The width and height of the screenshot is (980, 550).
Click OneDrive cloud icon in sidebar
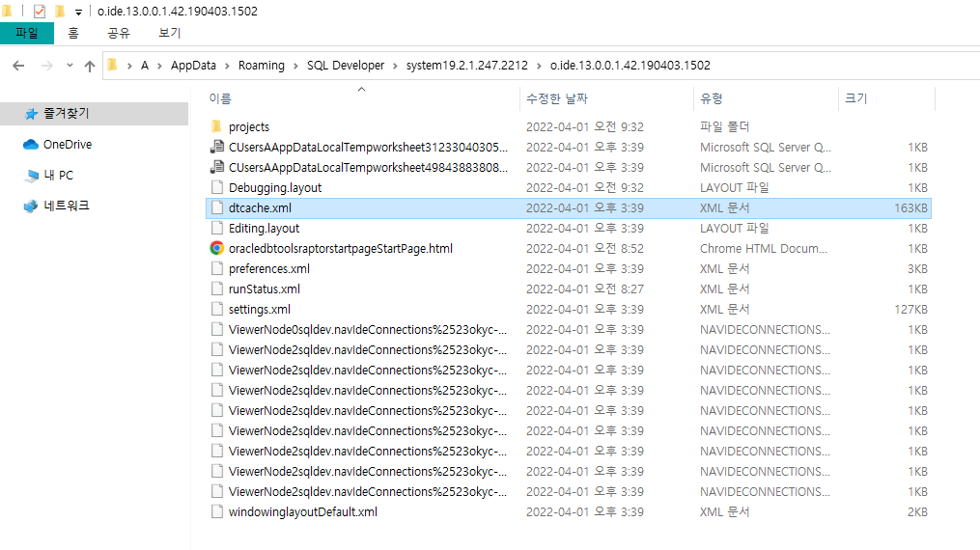click(x=31, y=145)
